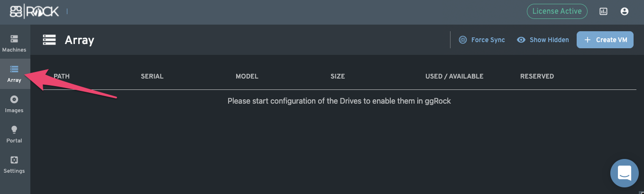Open the Images disc icon
Viewport: 644px width, 194px height.
pyautogui.click(x=14, y=99)
